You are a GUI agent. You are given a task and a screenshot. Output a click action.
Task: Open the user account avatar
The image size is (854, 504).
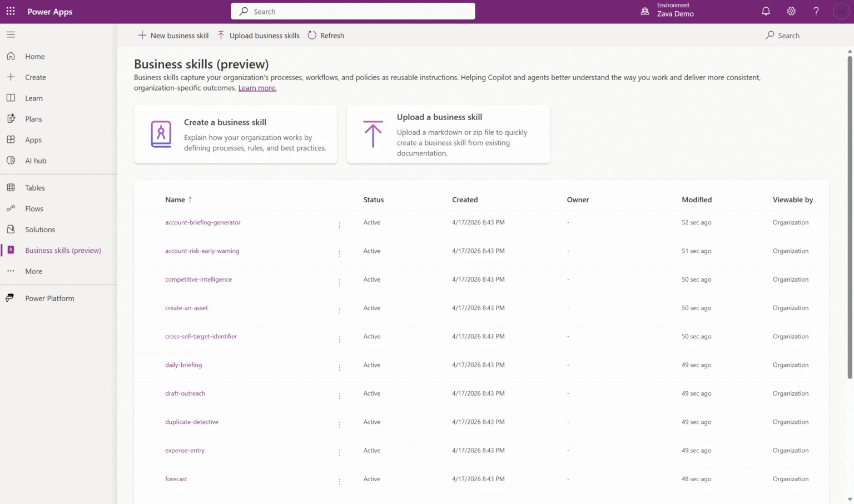click(x=842, y=11)
